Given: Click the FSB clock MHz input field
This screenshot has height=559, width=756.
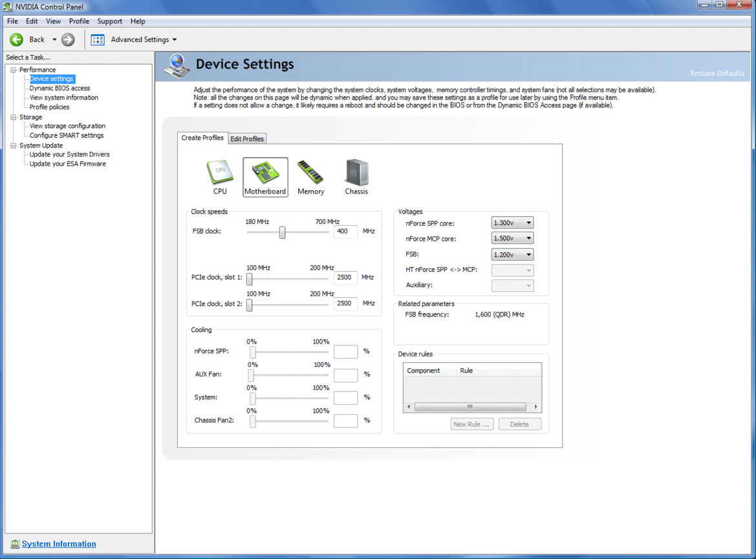Looking at the screenshot, I should click(346, 232).
